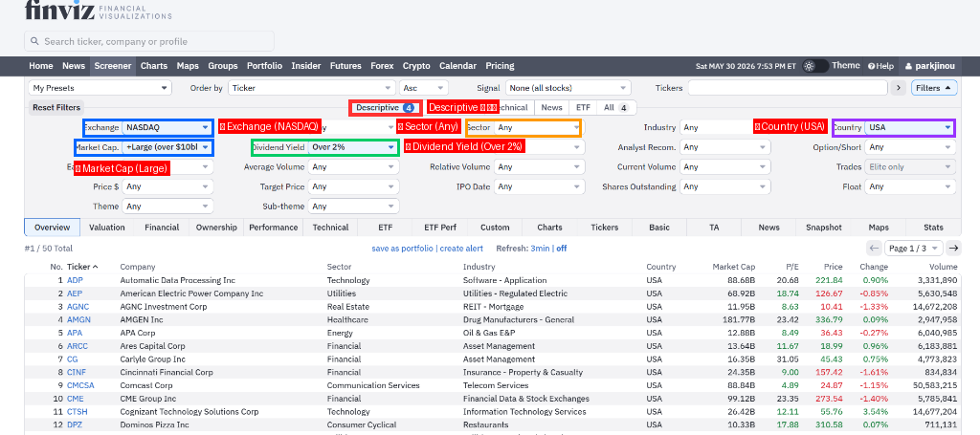Open the Sub-theme filter dropdown
The height and width of the screenshot is (435, 980).
354,207
